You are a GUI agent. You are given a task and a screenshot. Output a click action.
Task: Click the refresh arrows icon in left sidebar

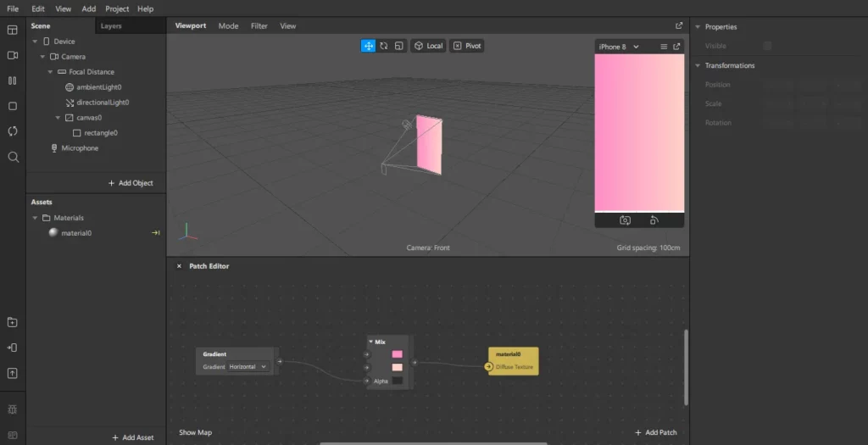pos(13,131)
